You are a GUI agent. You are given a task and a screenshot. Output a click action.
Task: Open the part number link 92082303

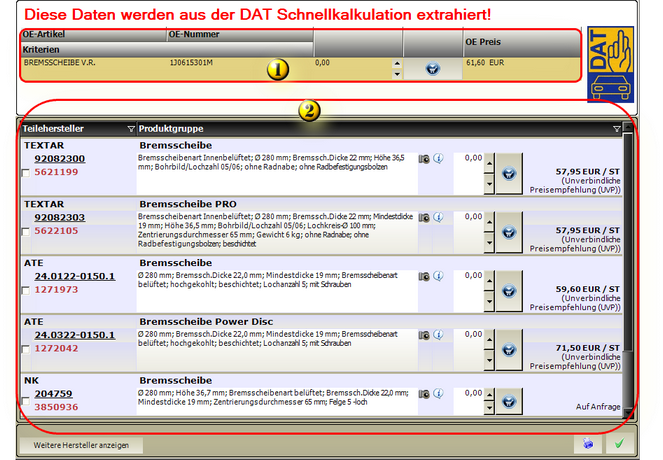coord(60,217)
